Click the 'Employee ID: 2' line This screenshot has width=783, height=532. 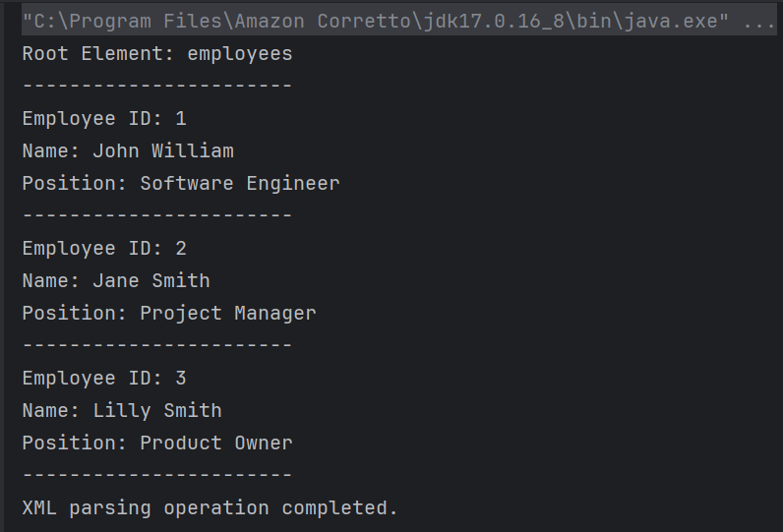pyautogui.click(x=104, y=249)
